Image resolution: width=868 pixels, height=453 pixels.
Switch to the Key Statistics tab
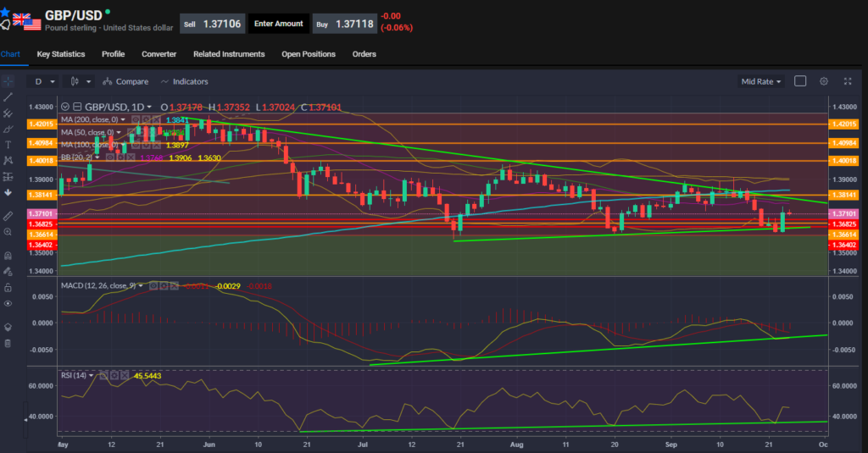(x=61, y=54)
